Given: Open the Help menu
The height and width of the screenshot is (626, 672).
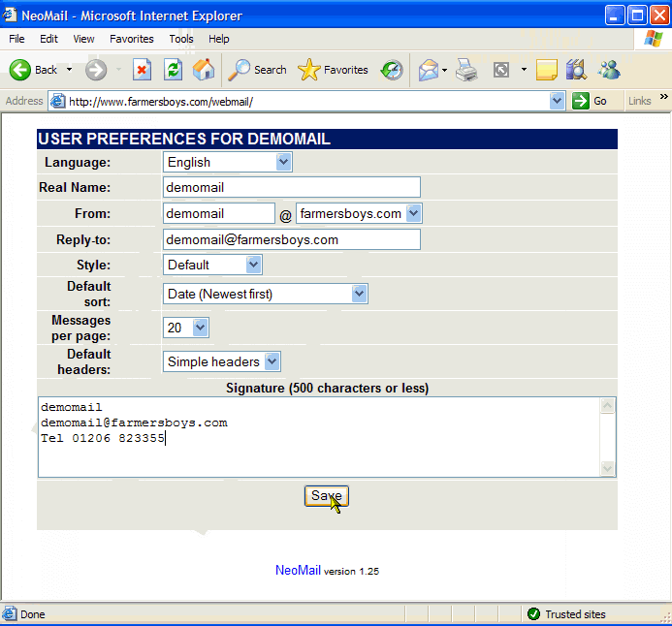Looking at the screenshot, I should [218, 39].
